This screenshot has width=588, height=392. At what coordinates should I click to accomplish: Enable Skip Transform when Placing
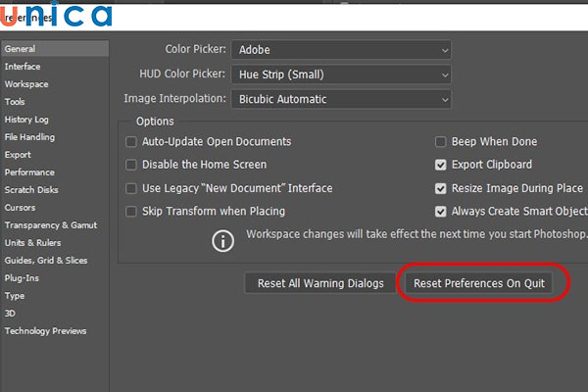coord(131,211)
